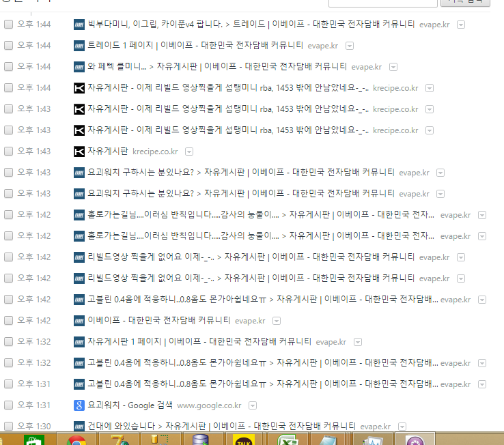This screenshot has width=504, height=445.
Task: Open the 빅부다미니, 이그립, 카이푼v4 팝니다 link
Action: point(251,25)
